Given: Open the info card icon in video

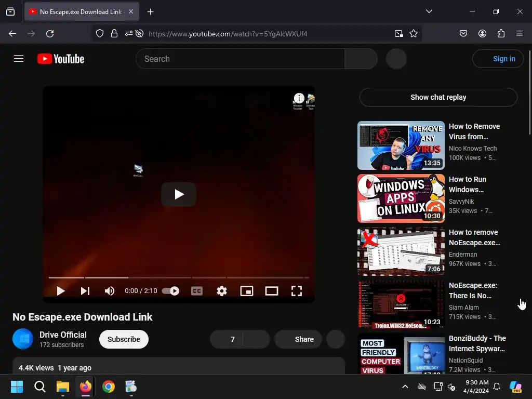Looking at the screenshot, I should point(299,98).
